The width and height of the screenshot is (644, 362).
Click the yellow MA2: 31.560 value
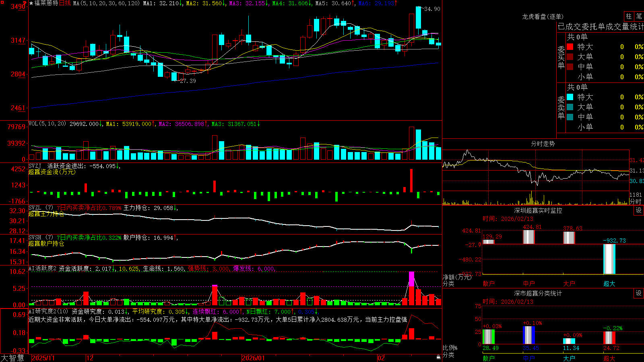coord(206,3)
